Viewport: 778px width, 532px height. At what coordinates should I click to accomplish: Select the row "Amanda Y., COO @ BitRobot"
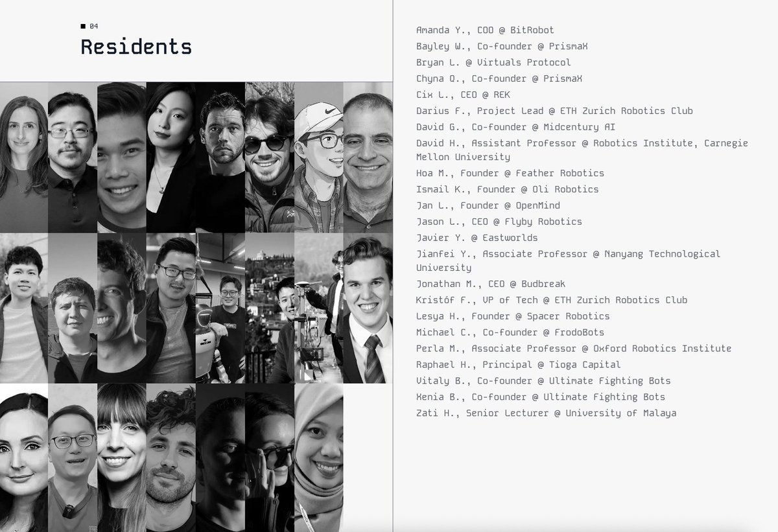(485, 30)
